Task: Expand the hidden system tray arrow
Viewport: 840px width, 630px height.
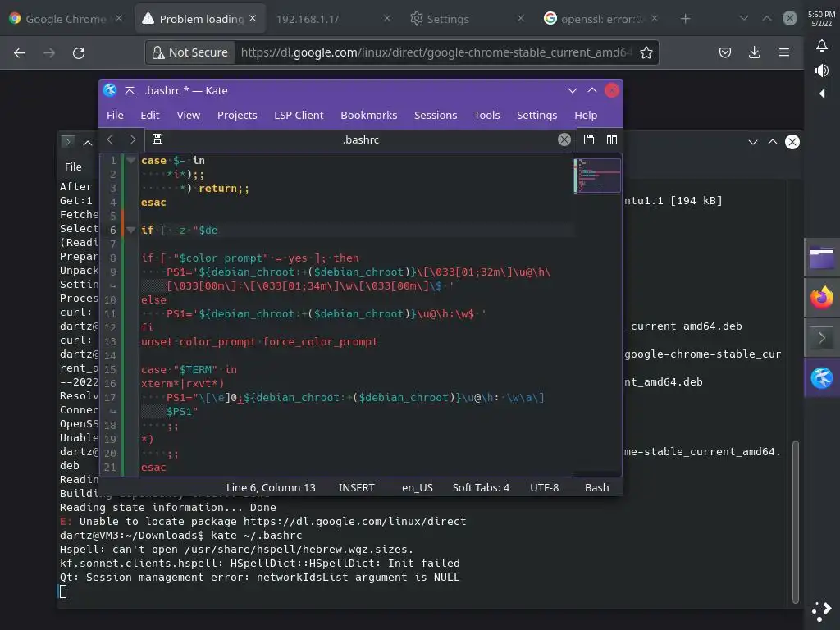Action: pyautogui.click(x=822, y=94)
